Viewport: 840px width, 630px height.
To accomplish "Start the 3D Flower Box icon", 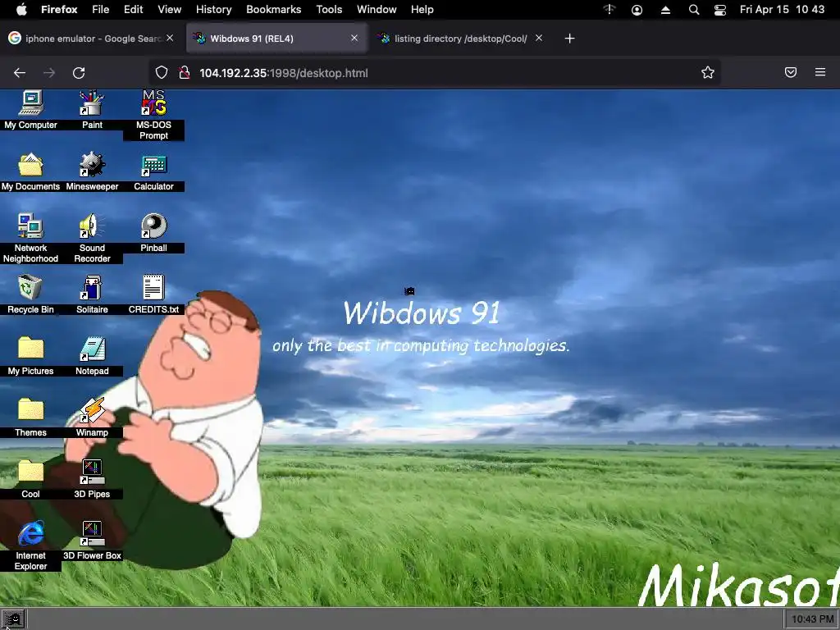I will 92,540.
